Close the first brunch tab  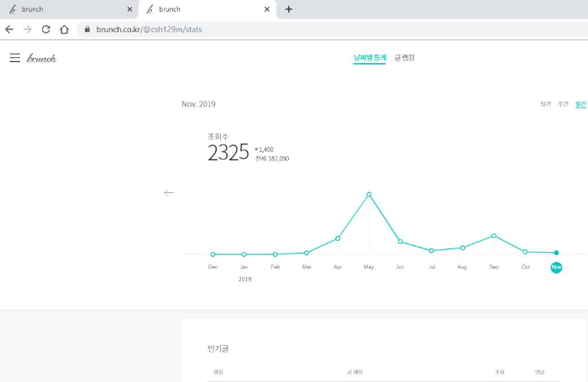129,9
